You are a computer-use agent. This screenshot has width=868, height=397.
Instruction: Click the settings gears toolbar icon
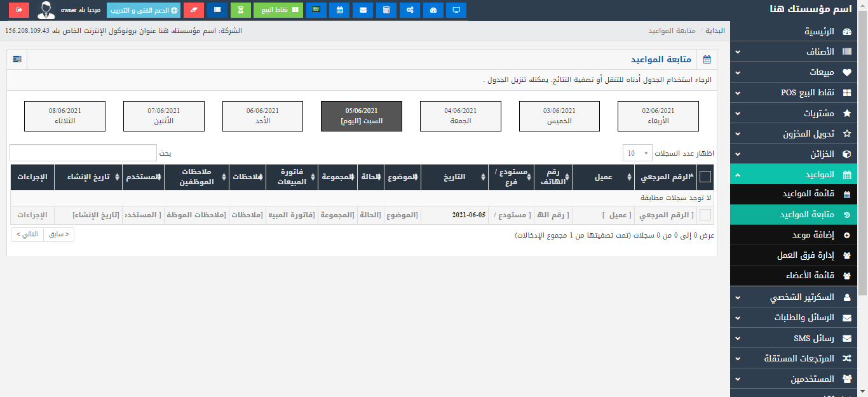click(410, 10)
